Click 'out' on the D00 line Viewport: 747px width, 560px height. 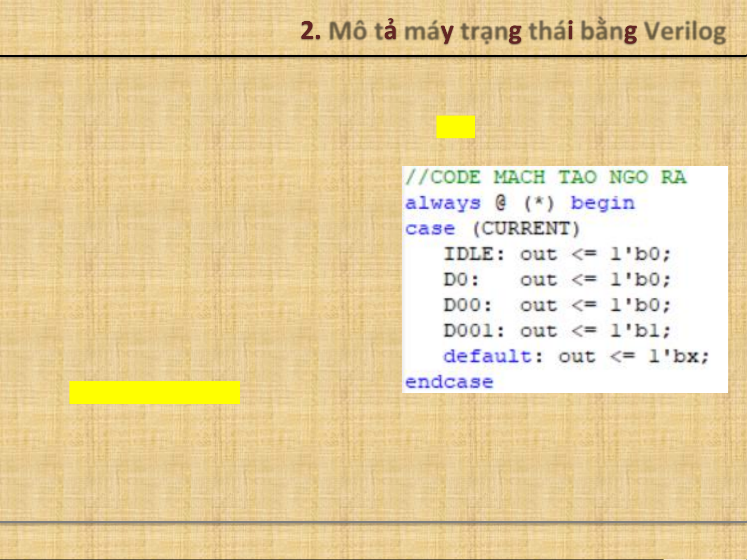539,305
